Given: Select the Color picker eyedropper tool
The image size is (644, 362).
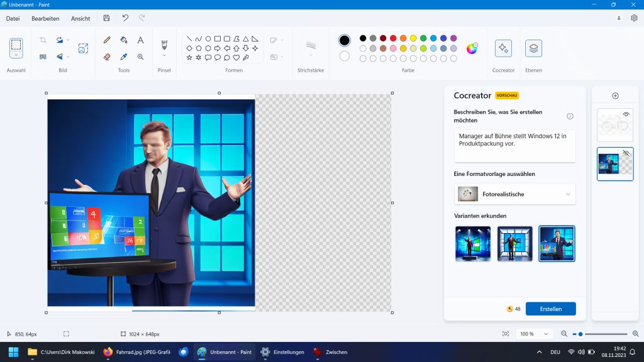Looking at the screenshot, I should click(124, 57).
